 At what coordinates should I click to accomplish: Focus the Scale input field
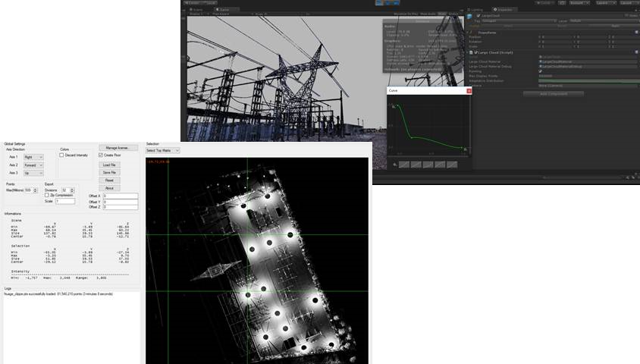click(65, 201)
